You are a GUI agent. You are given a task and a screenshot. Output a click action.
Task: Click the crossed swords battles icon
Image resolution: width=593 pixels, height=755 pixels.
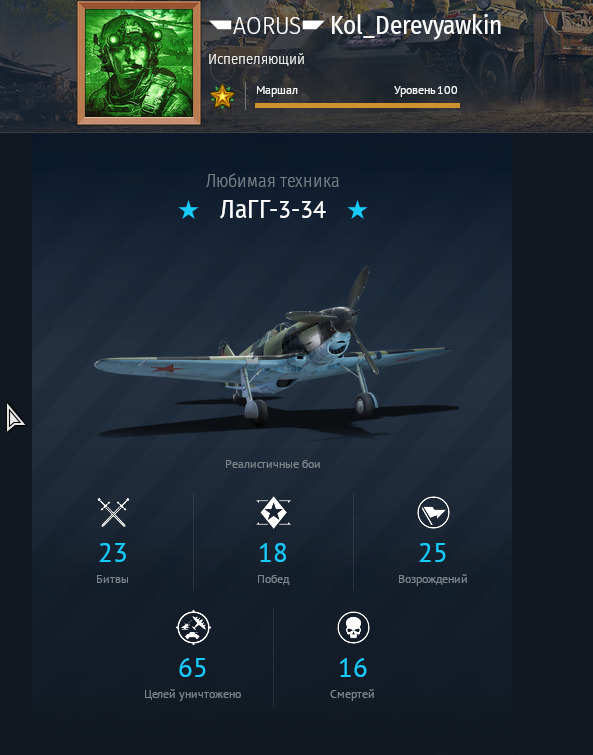113,512
